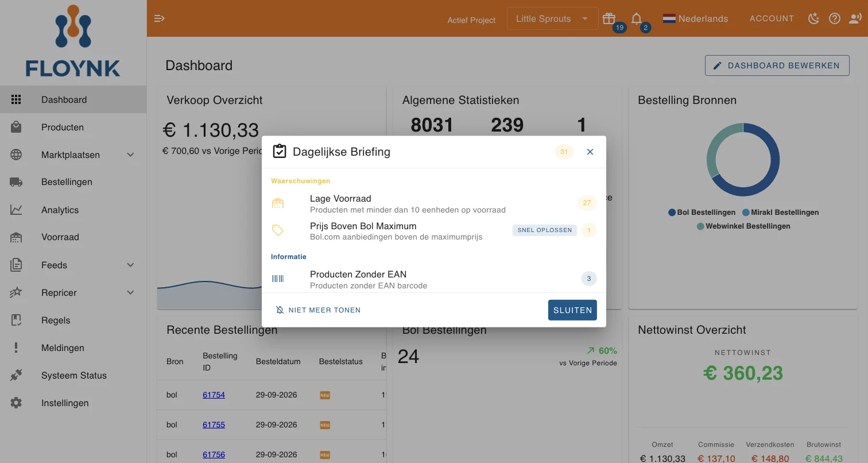Screen dimensions: 868x463
Task: Click the Nettowinst value € 360,23
Action: coord(743,373)
